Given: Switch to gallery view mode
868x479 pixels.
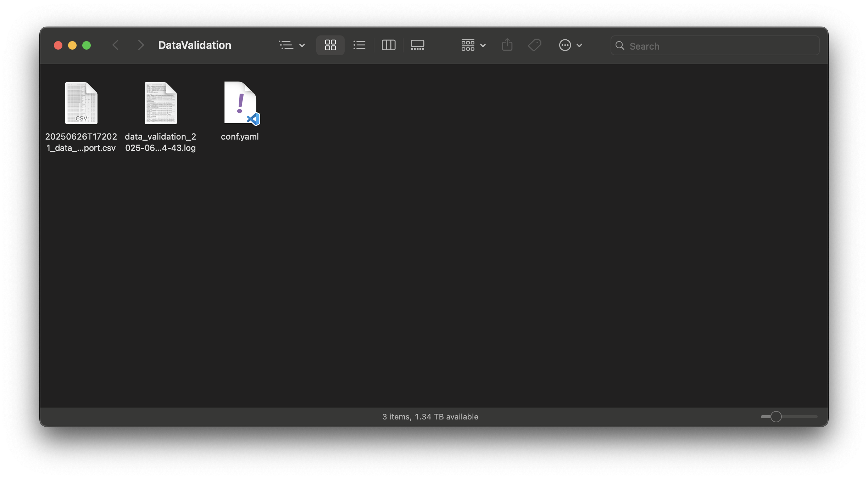Looking at the screenshot, I should 417,45.
